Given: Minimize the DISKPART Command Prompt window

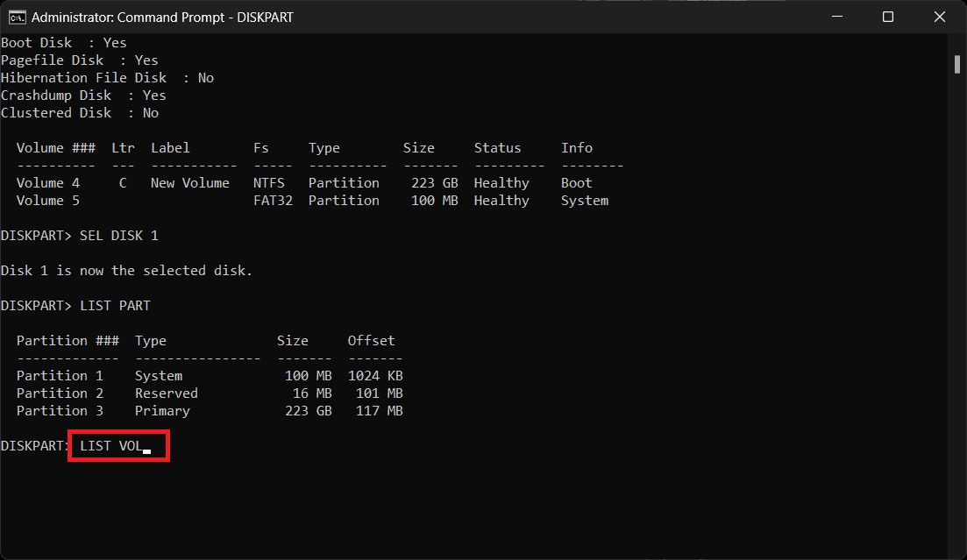Looking at the screenshot, I should point(839,17).
